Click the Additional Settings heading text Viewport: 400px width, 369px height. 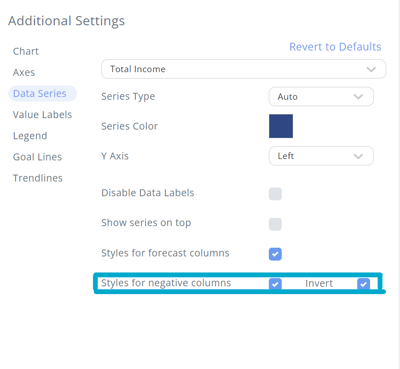pos(66,21)
